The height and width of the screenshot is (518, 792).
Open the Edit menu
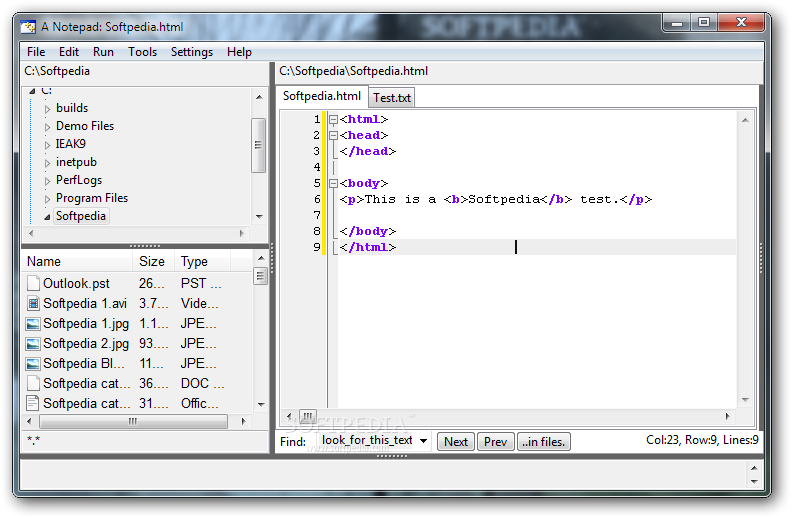click(x=69, y=51)
